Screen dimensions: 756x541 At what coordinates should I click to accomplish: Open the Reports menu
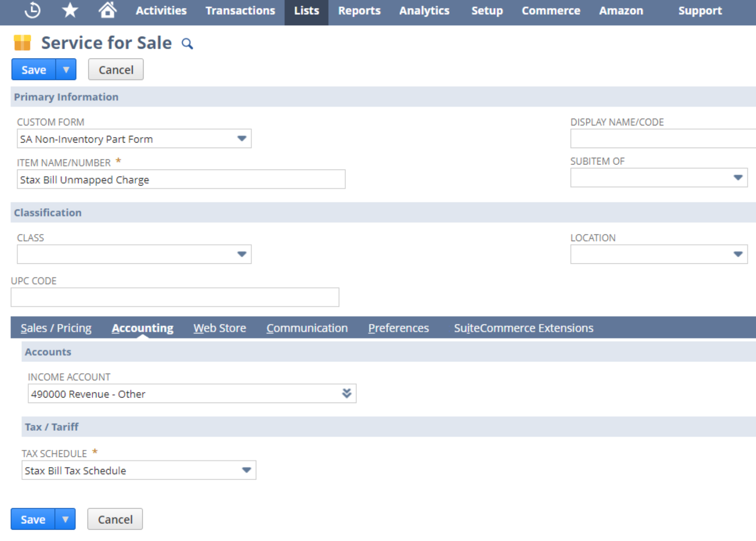pyautogui.click(x=359, y=11)
